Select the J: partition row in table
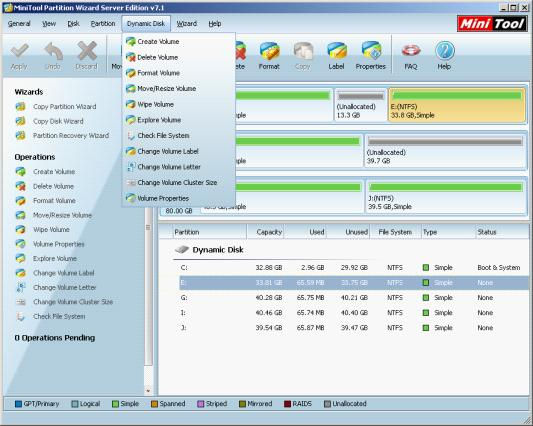This screenshot has height=426, width=533. point(354,328)
